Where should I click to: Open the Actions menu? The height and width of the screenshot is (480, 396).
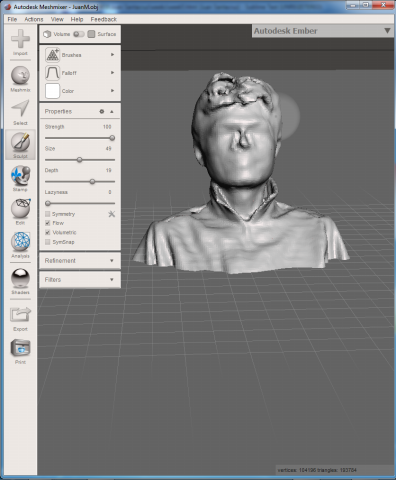tap(34, 19)
